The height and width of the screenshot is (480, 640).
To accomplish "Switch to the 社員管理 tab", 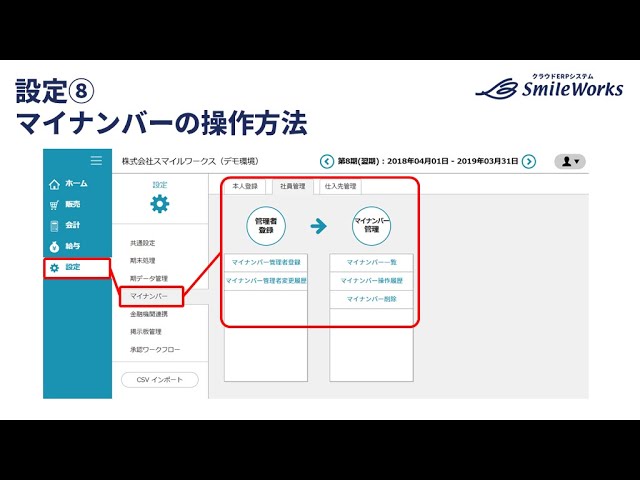I will (x=293, y=187).
